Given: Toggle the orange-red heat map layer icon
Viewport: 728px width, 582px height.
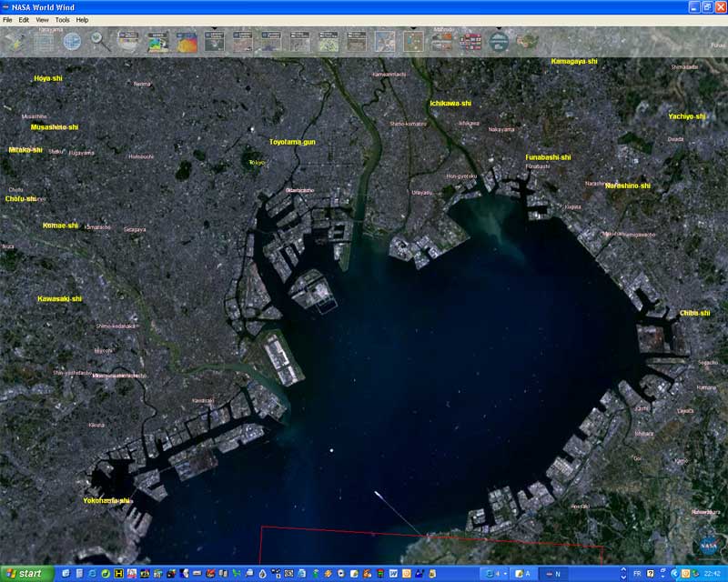Looking at the screenshot, I should tap(186, 41).
